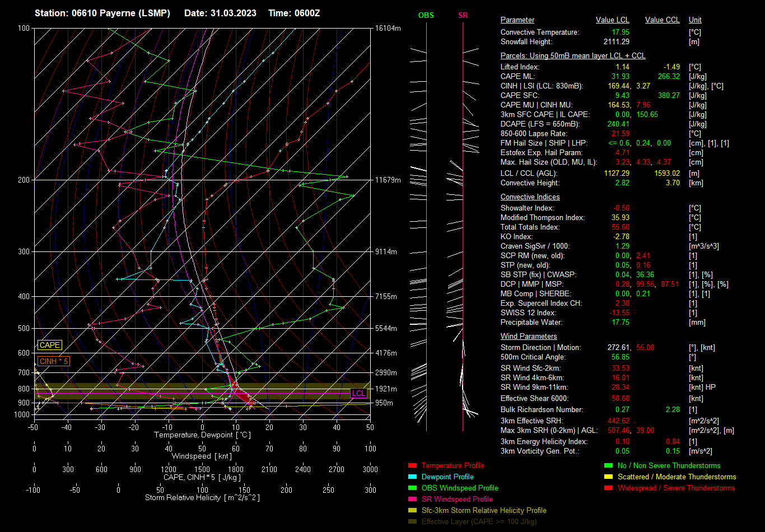Open the Convective Indices section heading
This screenshot has width=765, height=532.
coord(530,197)
